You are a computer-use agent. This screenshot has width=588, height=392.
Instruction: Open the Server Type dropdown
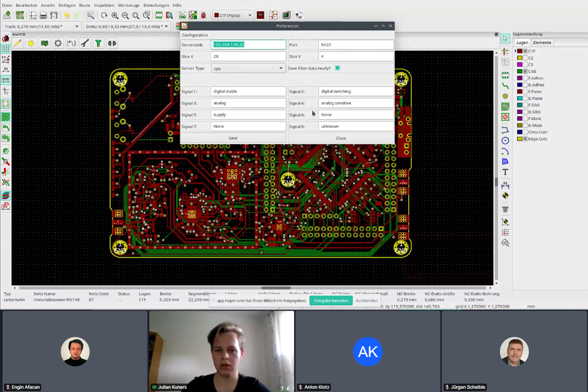pyautogui.click(x=248, y=68)
